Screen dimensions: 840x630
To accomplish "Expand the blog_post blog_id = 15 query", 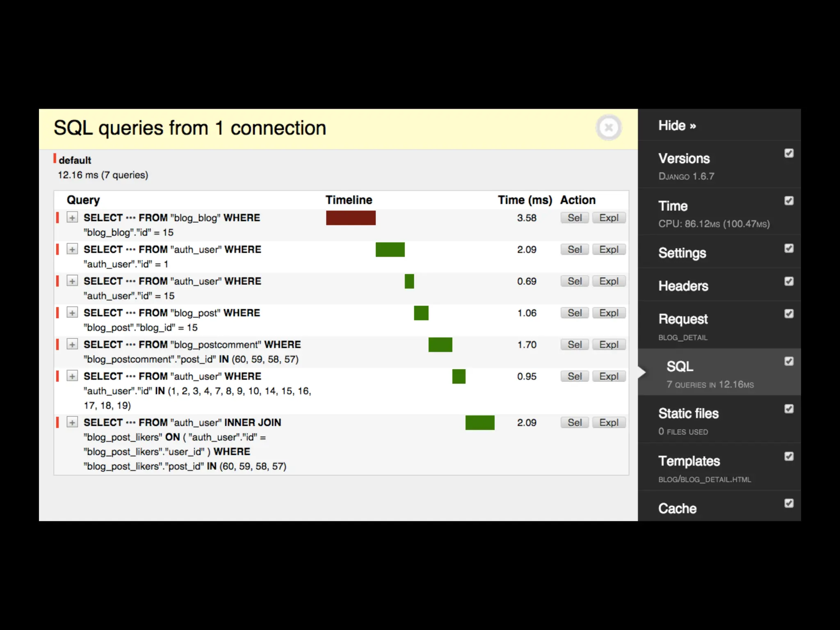I will coord(72,313).
